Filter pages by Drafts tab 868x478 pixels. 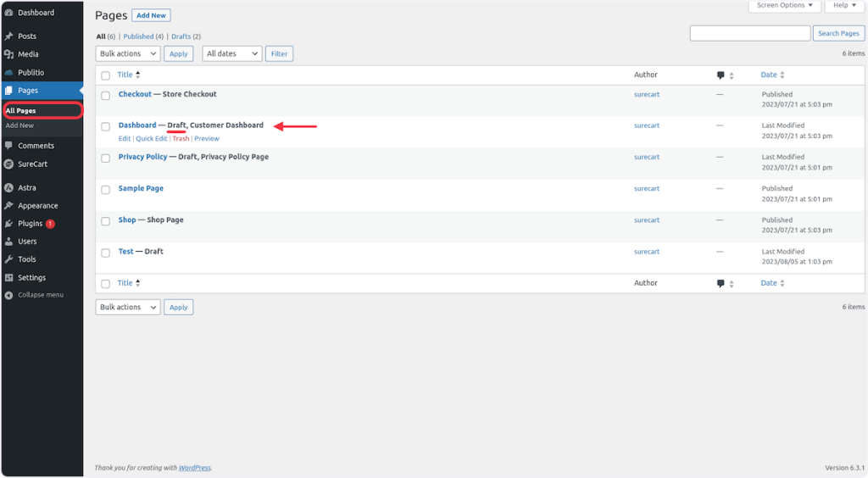click(181, 36)
